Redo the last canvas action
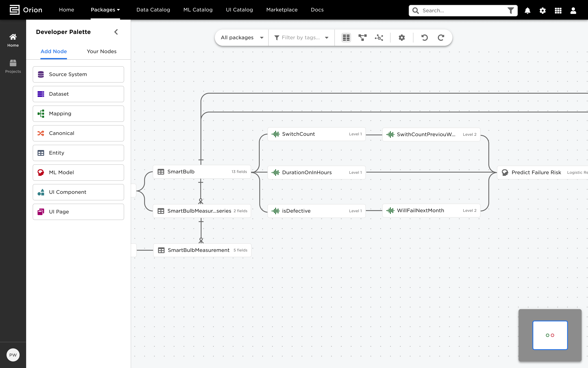The image size is (588, 368). point(441,37)
